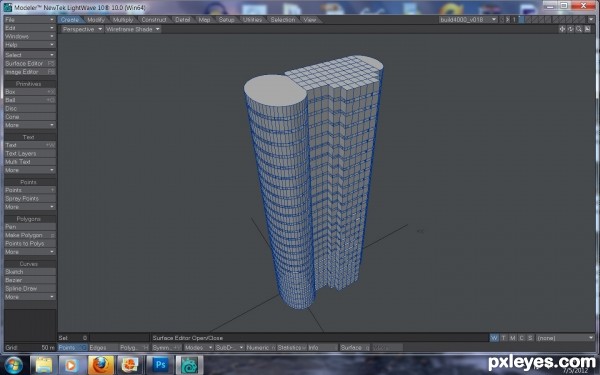The height and width of the screenshot is (375, 600).
Task: Switch to the Construct tab
Action: 154,20
